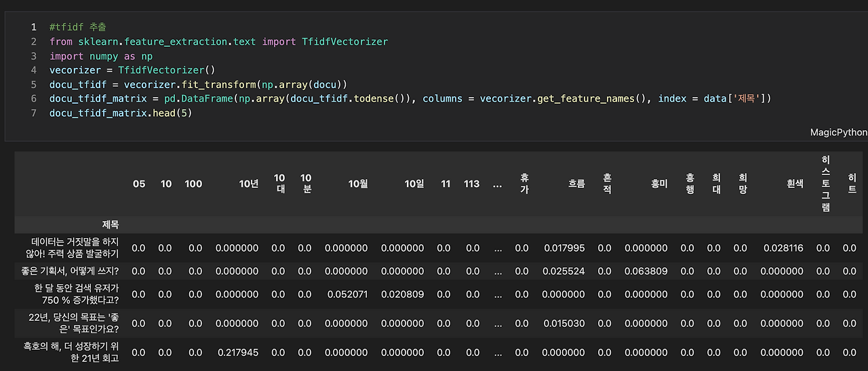868x371 pixels.
Task: Click the cell value 0.063809
Action: point(646,271)
